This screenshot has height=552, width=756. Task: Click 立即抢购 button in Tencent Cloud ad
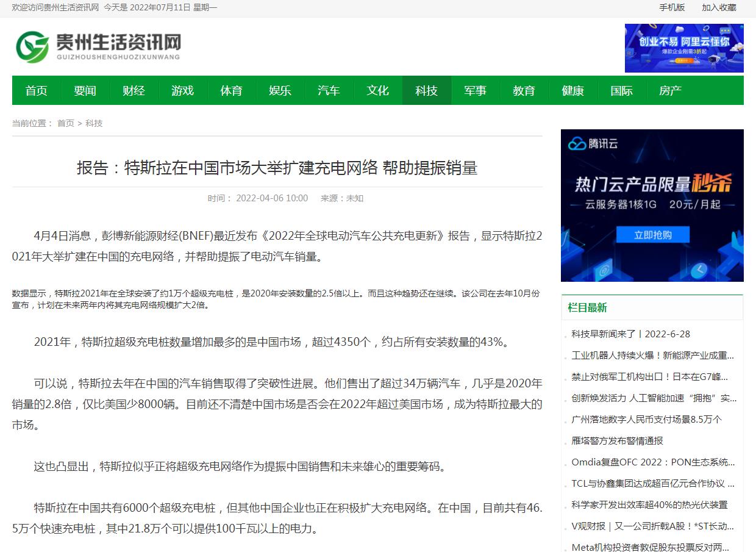point(652,235)
